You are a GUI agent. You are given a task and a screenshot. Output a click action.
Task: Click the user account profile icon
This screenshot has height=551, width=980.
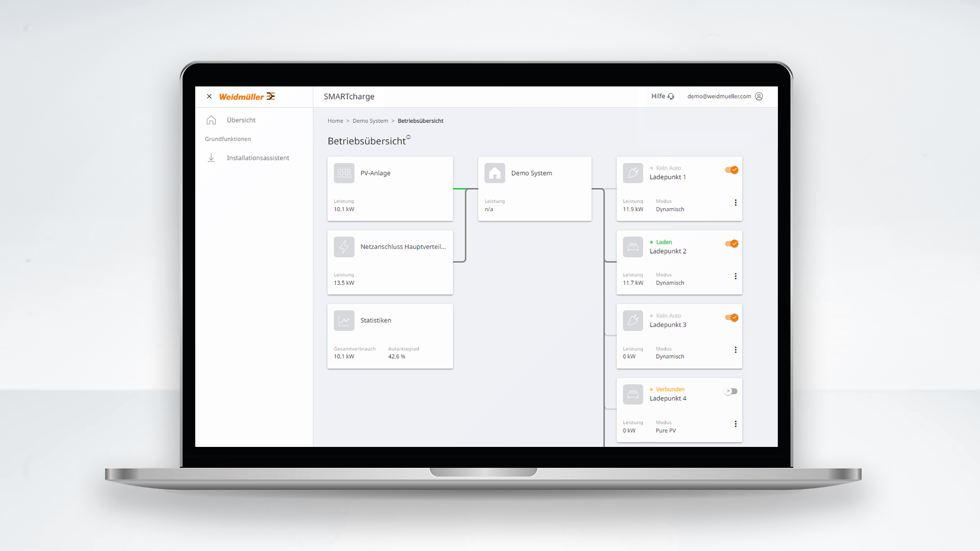[x=759, y=96]
